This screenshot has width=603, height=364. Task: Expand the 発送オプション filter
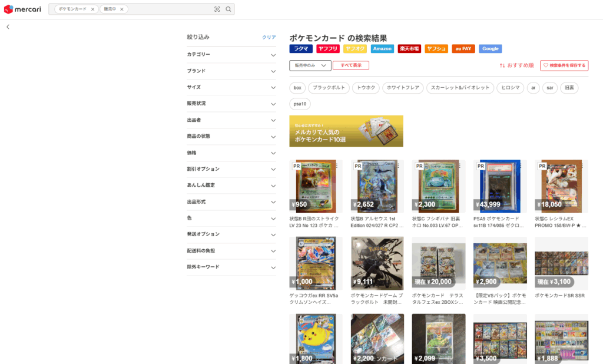[x=231, y=234]
